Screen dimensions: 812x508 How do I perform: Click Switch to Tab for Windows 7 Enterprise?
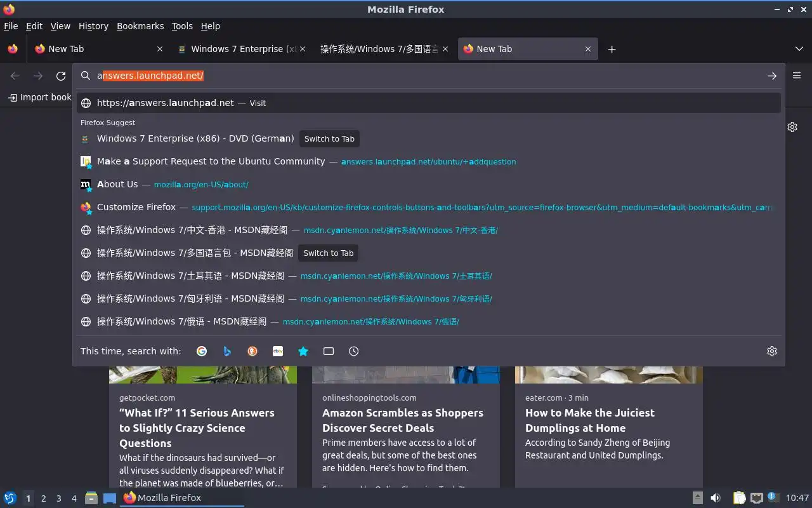point(329,138)
